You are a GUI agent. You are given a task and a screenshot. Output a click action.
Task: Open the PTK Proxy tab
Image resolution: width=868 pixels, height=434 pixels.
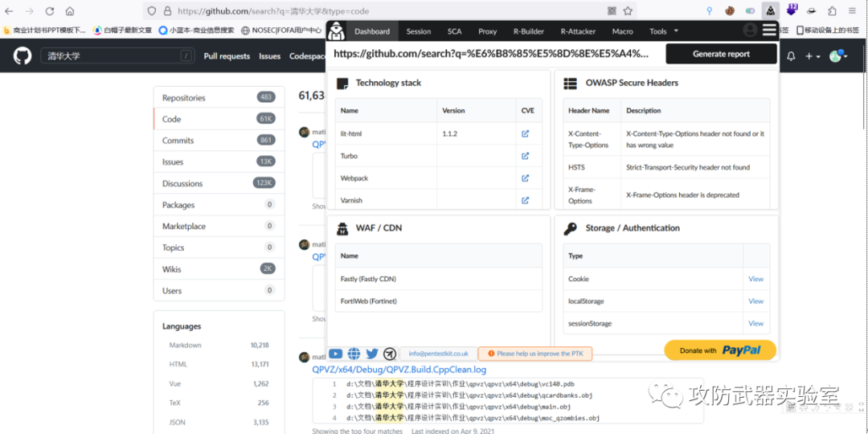488,31
